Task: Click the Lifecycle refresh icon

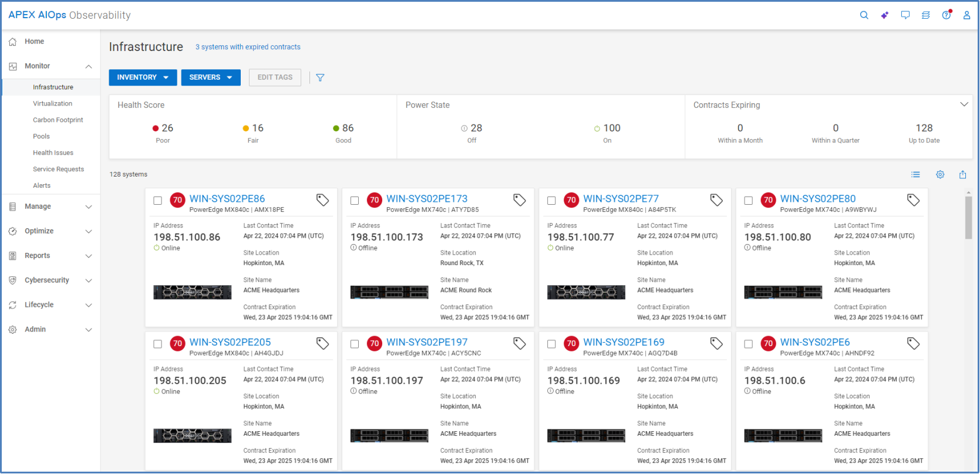Action: tap(12, 305)
